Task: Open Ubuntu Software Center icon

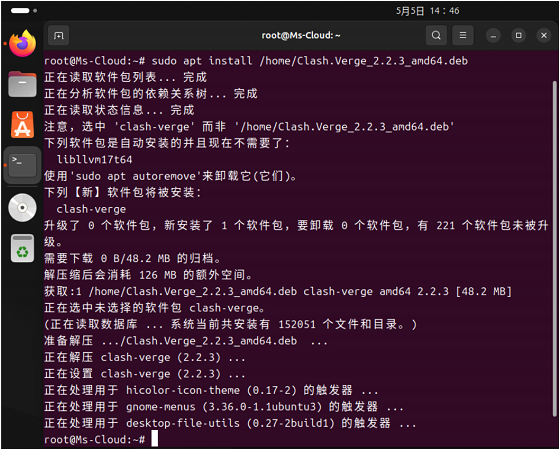Action: click(x=22, y=125)
